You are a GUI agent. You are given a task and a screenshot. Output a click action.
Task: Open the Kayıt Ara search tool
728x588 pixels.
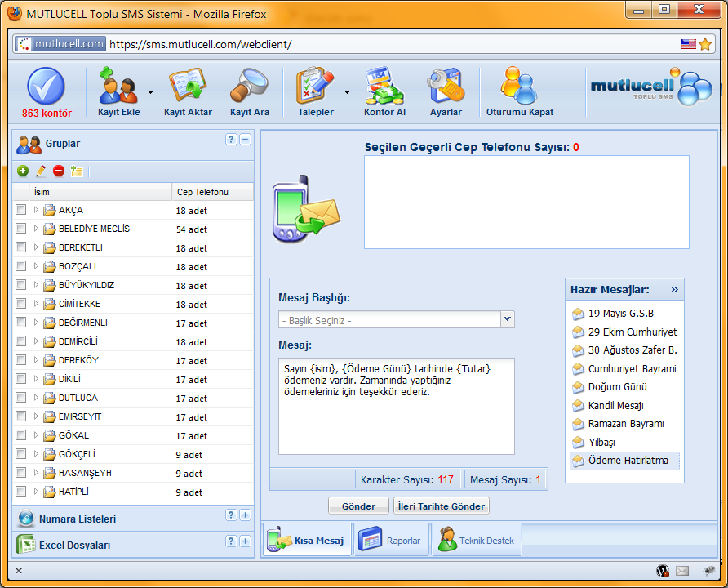(249, 91)
